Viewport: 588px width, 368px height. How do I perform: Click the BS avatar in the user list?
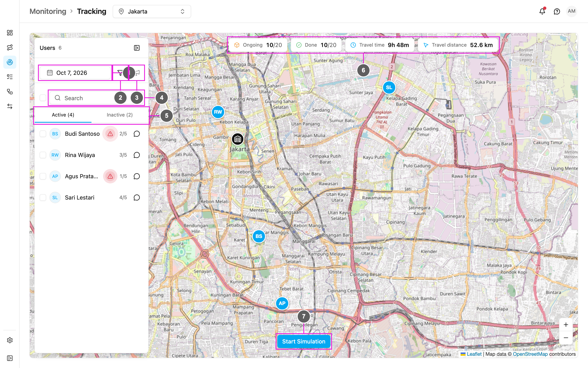click(55, 134)
